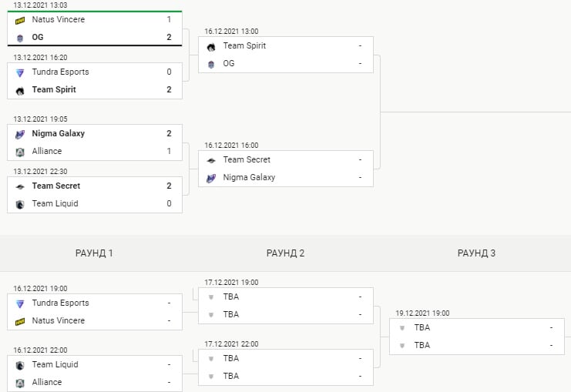This screenshot has height=392, width=571.
Task: Select the РАУНД 3 column header
Action: coord(477,253)
